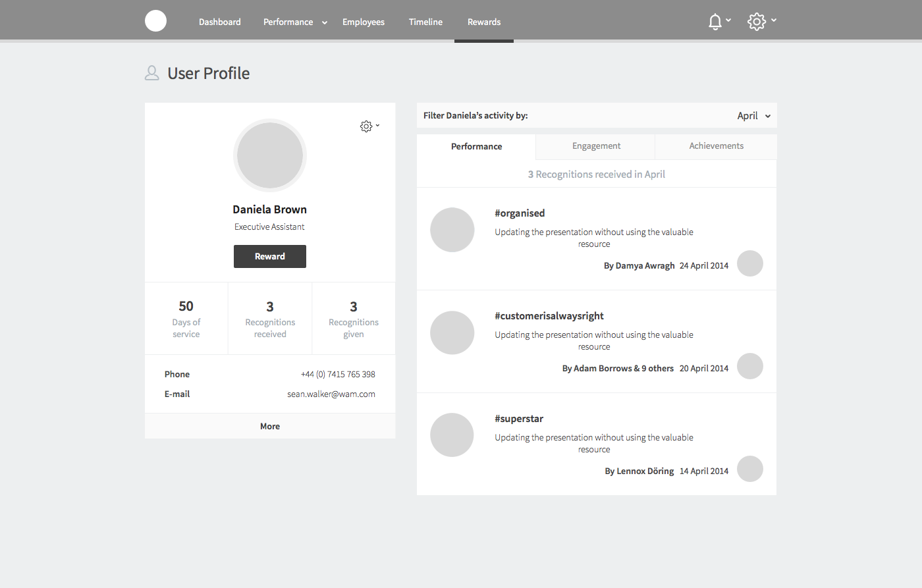The height and width of the screenshot is (588, 922).
Task: Click the #customerisalwaysright hashtag title
Action: pyautogui.click(x=549, y=316)
